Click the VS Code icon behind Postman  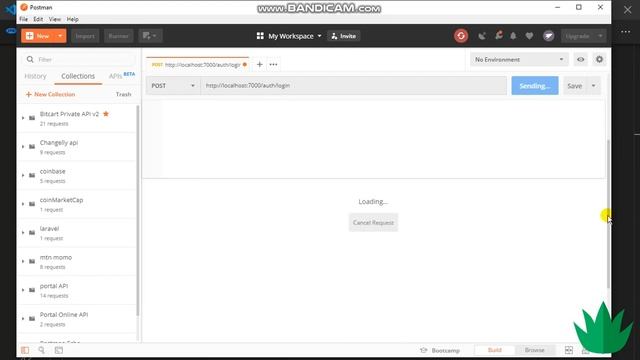pyautogui.click(x=11, y=9)
